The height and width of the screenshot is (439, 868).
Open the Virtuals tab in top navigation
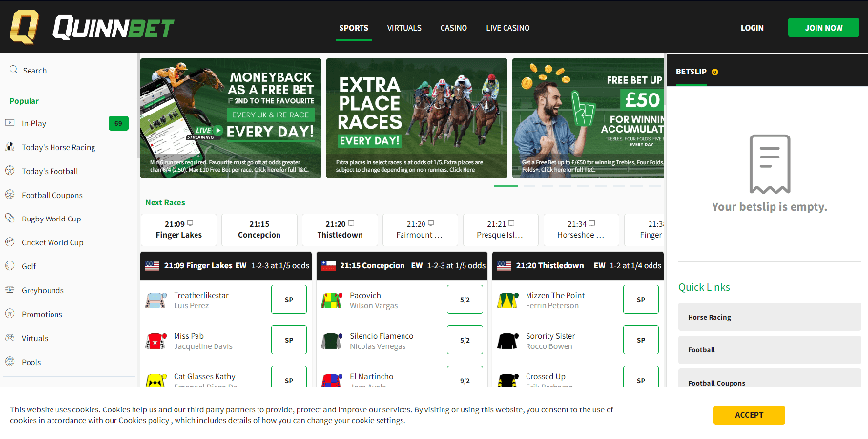pos(404,28)
